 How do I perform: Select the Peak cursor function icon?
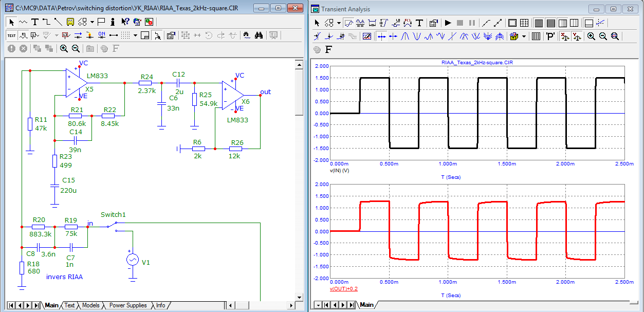pos(405,36)
